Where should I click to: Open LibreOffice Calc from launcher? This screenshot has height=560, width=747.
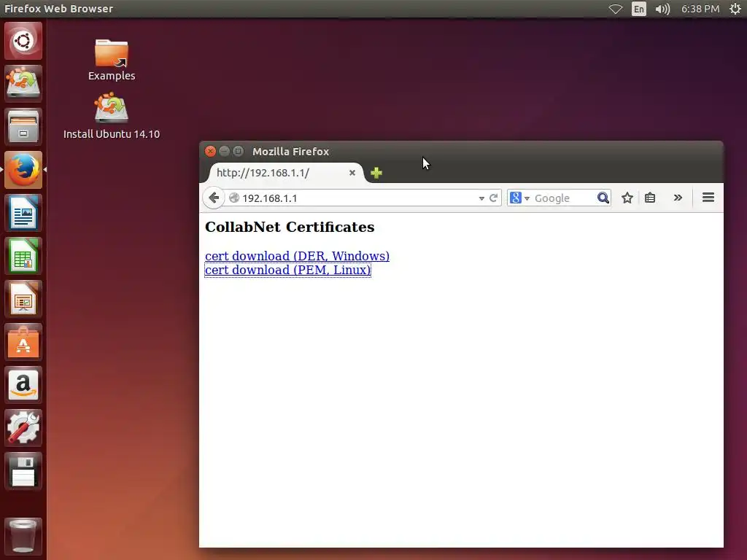click(x=23, y=256)
